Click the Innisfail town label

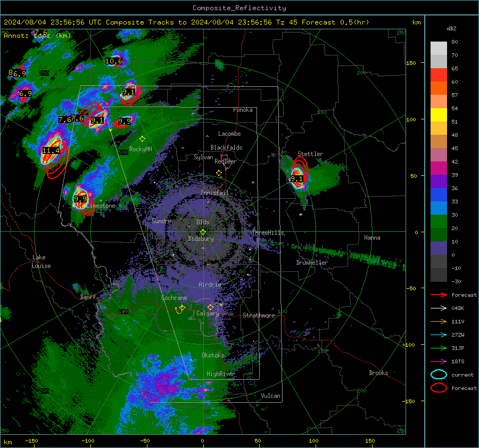[x=214, y=193]
